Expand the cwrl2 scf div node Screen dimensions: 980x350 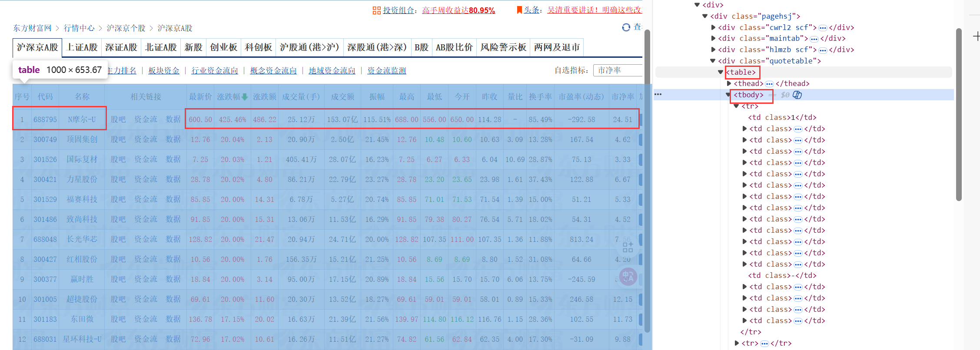pos(713,27)
